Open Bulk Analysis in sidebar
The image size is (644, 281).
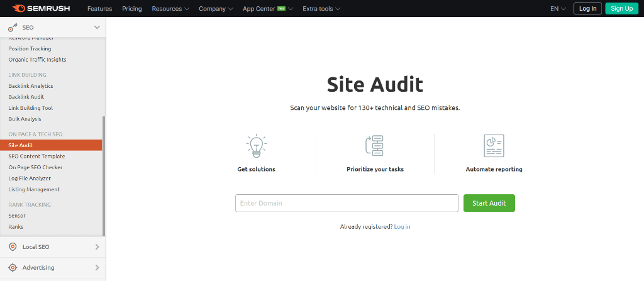click(x=25, y=119)
